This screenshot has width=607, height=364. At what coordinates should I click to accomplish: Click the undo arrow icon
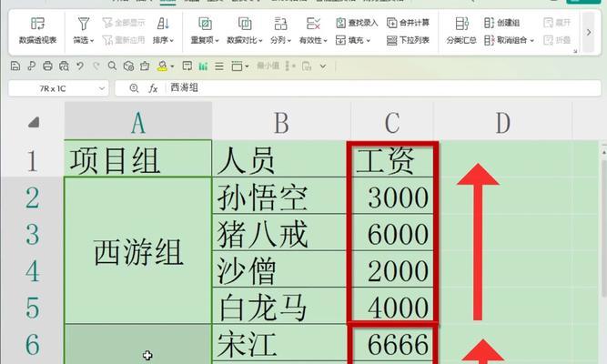(80, 66)
